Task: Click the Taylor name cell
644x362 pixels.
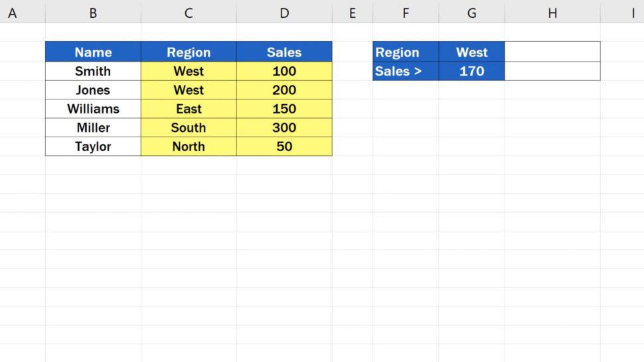Action: tap(93, 147)
